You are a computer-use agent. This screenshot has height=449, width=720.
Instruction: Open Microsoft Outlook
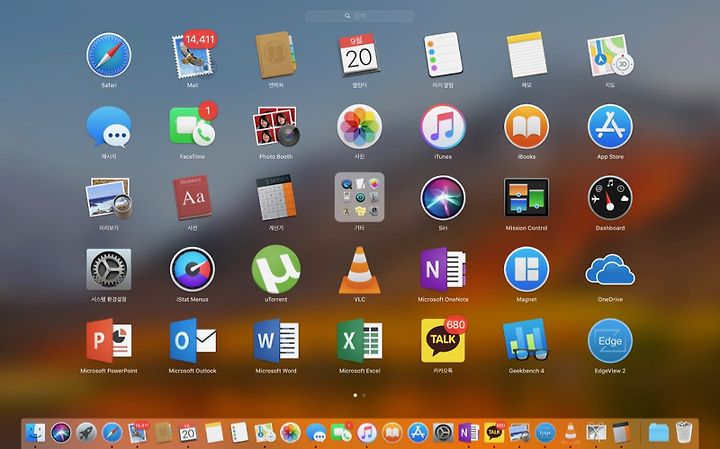(x=193, y=341)
